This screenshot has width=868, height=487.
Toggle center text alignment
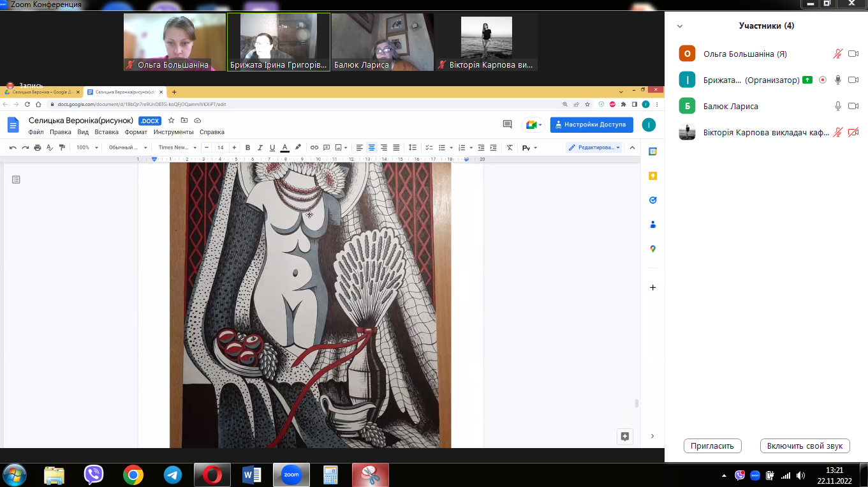click(372, 147)
